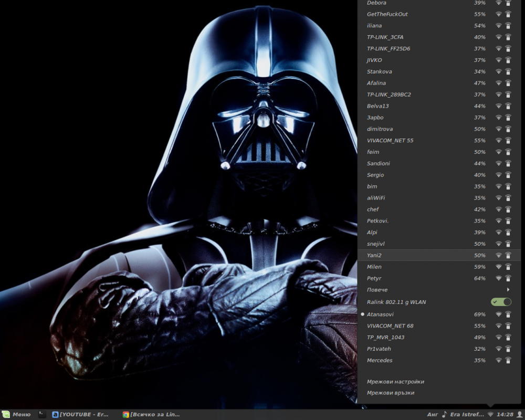Select the Alpi network entry
Screen dimensions: 525x420
pos(439,232)
